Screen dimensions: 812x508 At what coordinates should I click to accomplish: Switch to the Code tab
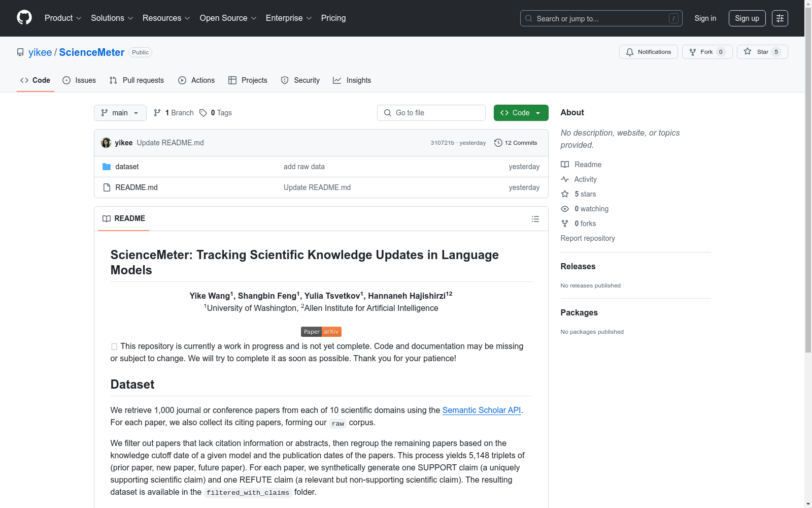coord(36,80)
